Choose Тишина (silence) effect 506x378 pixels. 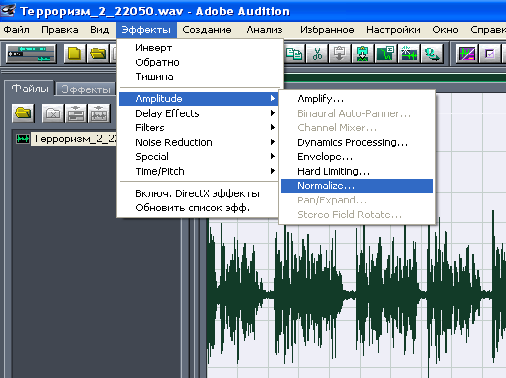[200, 77]
